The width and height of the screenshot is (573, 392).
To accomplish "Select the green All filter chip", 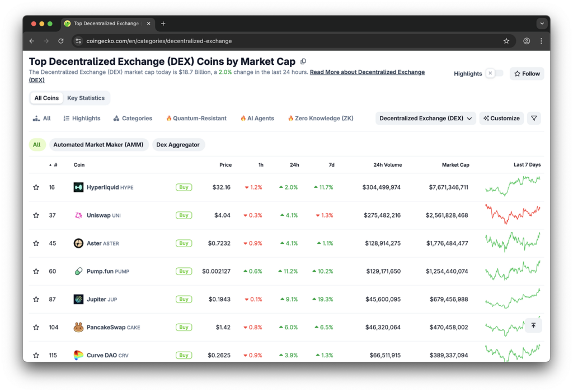I will 37,145.
